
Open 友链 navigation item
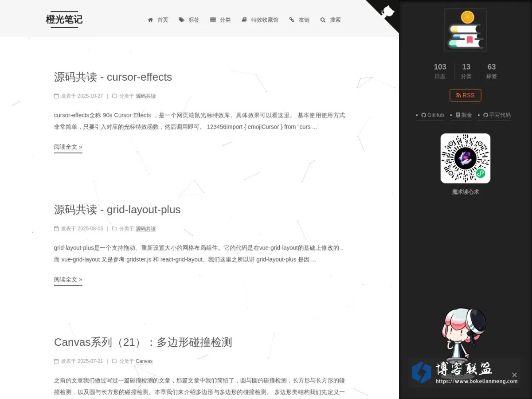[299, 20]
